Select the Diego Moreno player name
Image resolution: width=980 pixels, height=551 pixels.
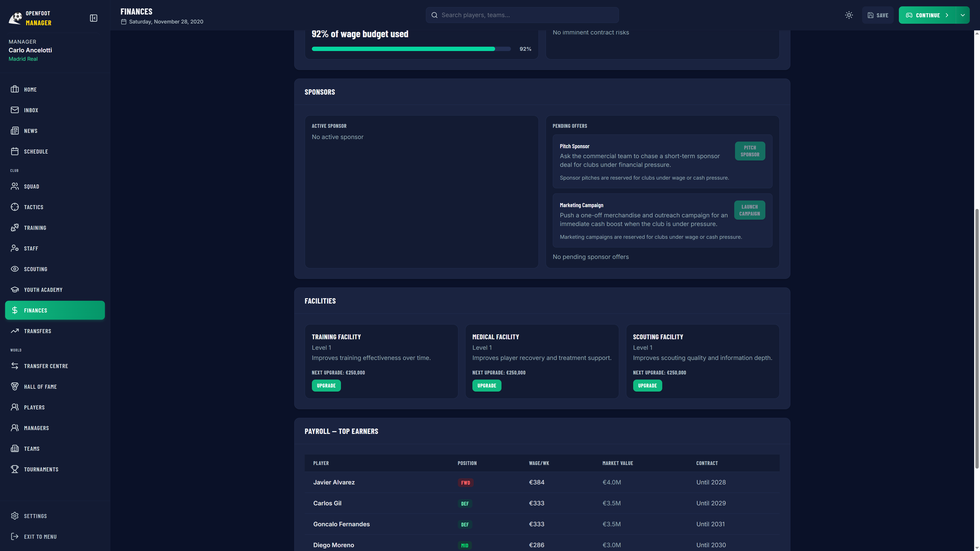point(333,545)
